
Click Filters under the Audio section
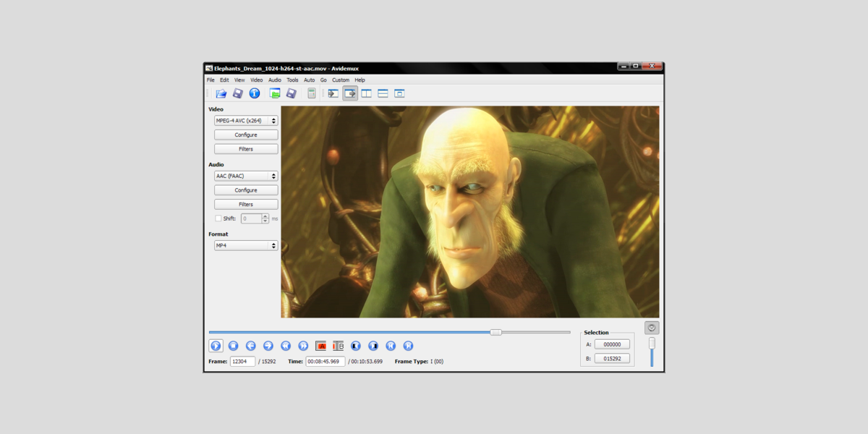click(x=246, y=205)
